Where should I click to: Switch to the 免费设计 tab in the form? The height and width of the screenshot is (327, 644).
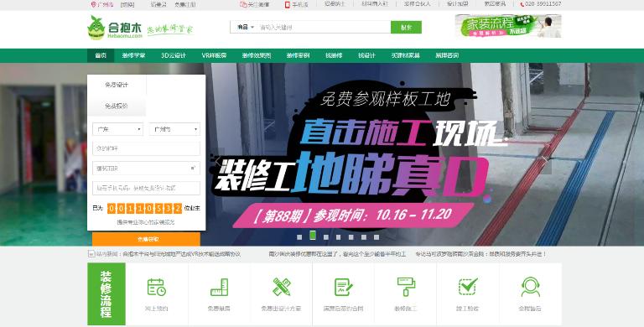click(117, 85)
